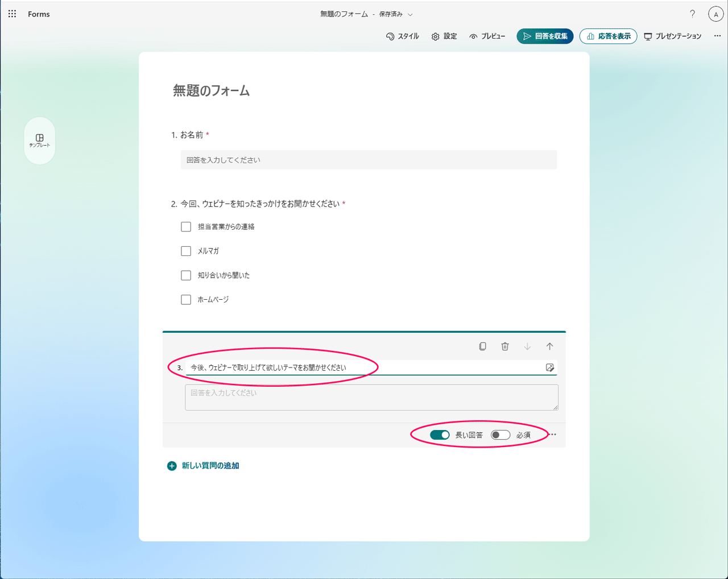Viewport: 728px width, 579px height.
Task: Click the Forms label in the header
Action: click(x=38, y=14)
